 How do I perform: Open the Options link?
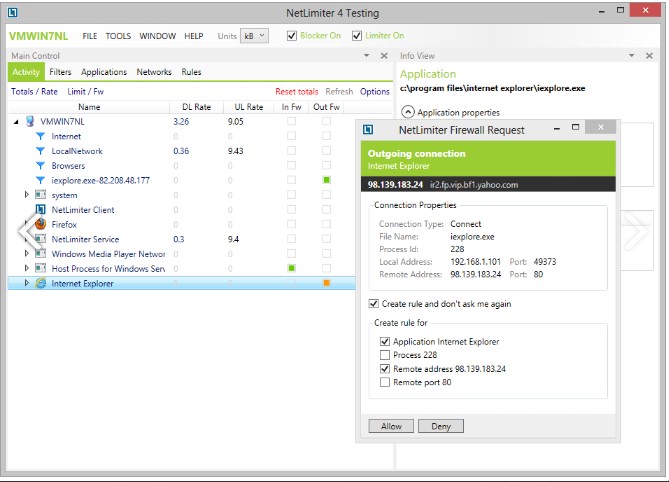coord(375,91)
